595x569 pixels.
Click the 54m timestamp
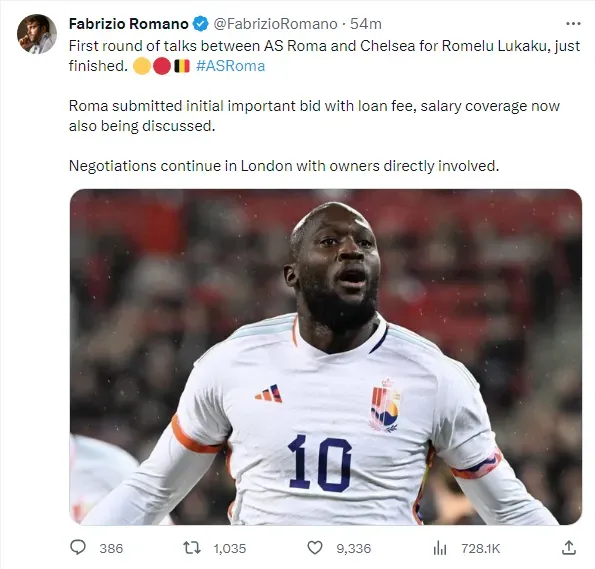365,24
